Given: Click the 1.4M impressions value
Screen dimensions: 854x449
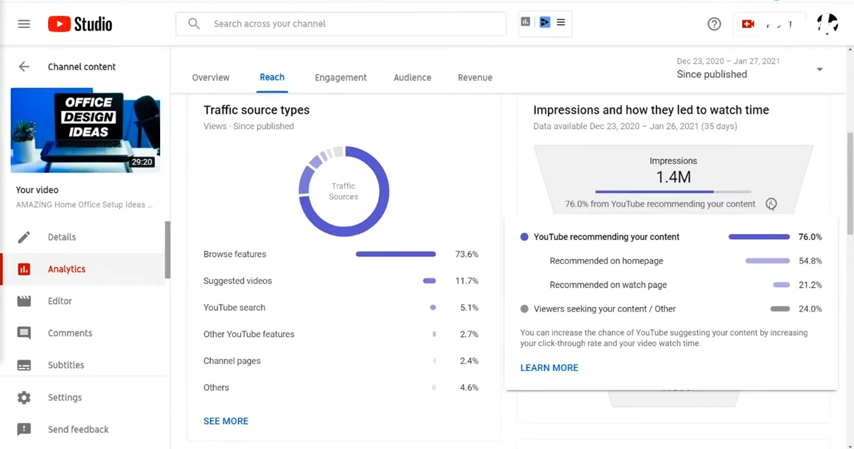Looking at the screenshot, I should [x=673, y=177].
